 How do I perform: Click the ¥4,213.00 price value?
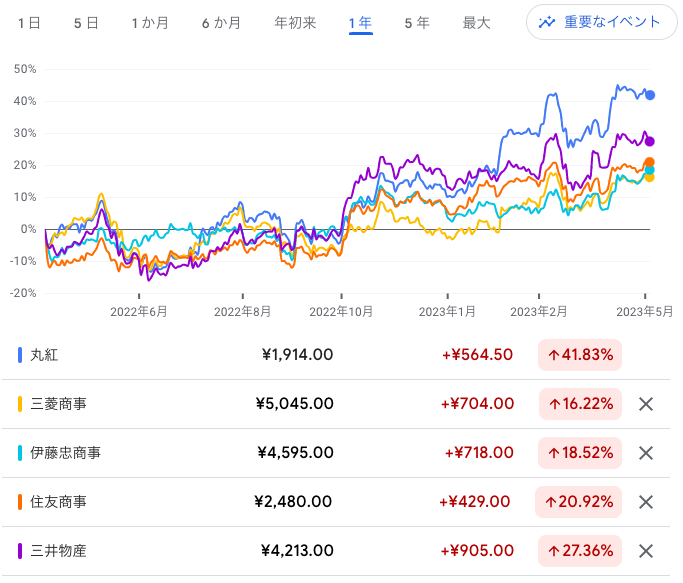(x=297, y=551)
